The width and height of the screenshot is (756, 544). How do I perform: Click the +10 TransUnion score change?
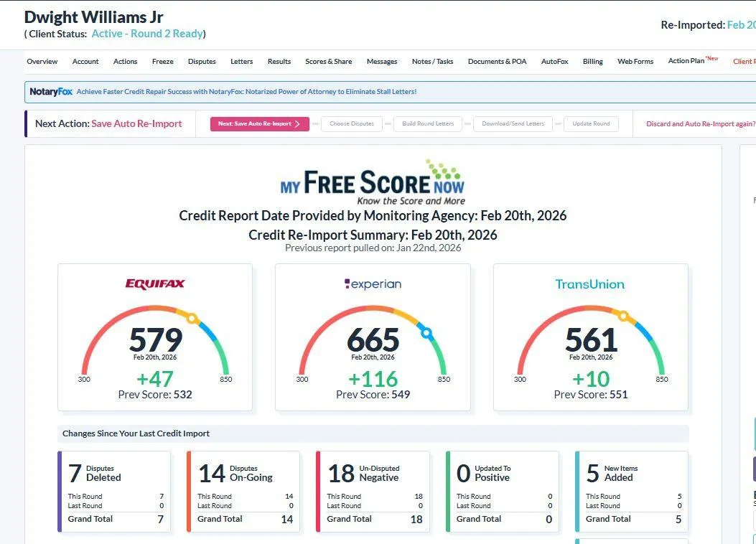(591, 379)
